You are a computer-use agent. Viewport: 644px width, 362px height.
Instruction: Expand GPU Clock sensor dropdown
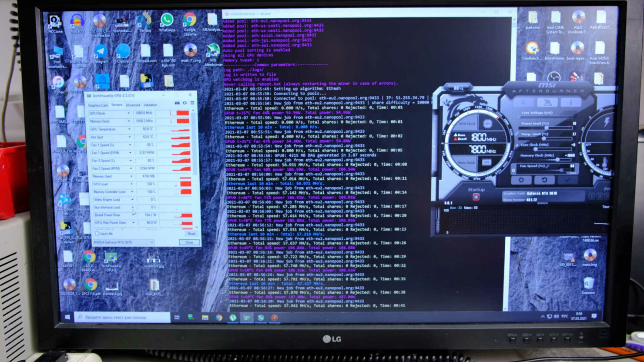coord(128,113)
